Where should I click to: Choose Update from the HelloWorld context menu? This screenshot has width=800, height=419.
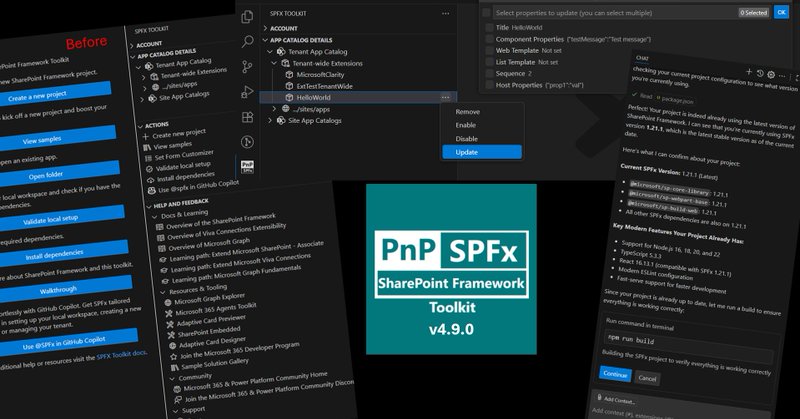482,152
